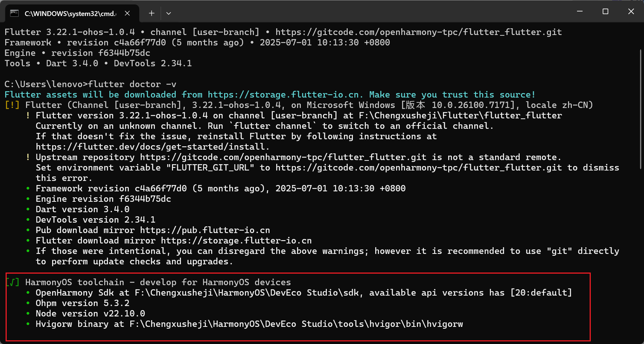Click 'Ohpm version 5.3.2' line
Image resolution: width=644 pixels, height=344 pixels.
[83, 303]
